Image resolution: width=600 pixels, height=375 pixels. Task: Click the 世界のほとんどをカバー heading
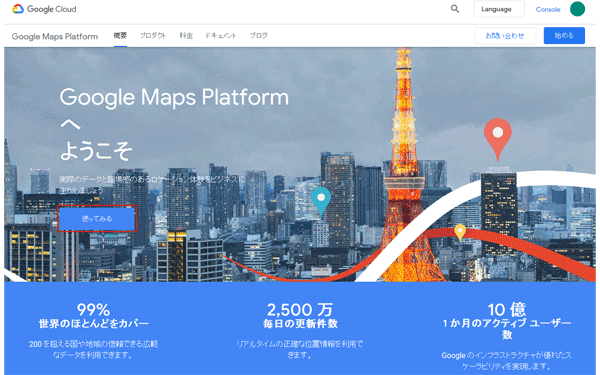pyautogui.click(x=93, y=324)
